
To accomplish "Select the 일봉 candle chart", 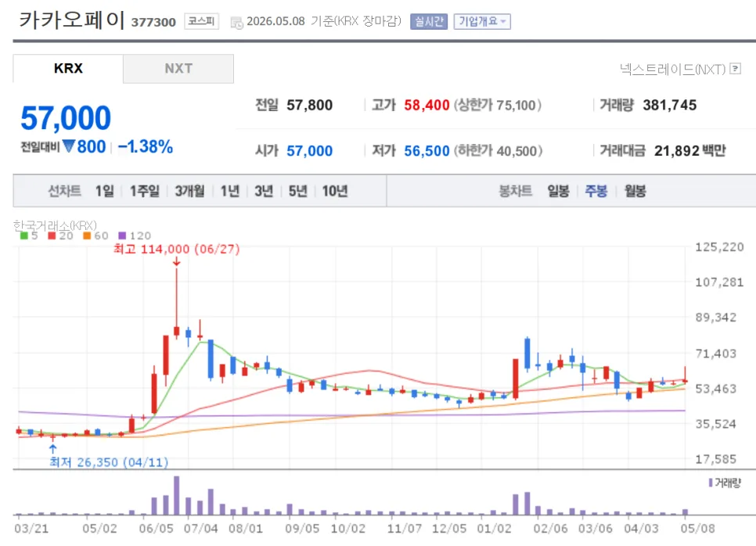I will tap(558, 192).
